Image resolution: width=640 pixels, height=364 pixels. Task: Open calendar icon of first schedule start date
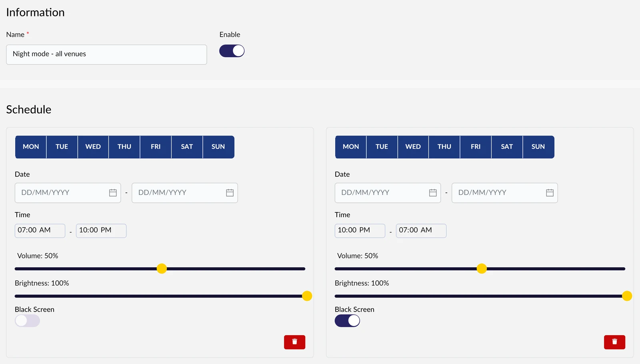click(x=113, y=193)
